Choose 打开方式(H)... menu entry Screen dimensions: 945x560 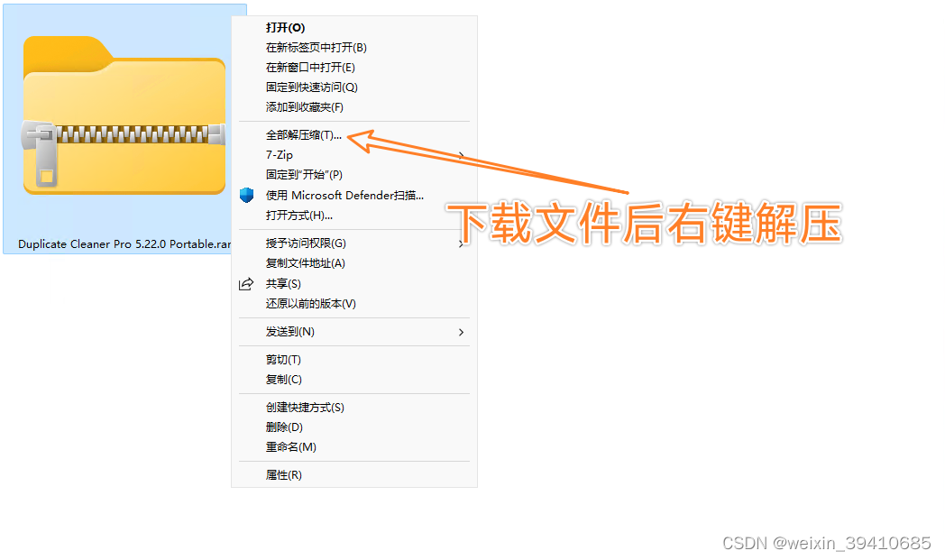tap(299, 216)
